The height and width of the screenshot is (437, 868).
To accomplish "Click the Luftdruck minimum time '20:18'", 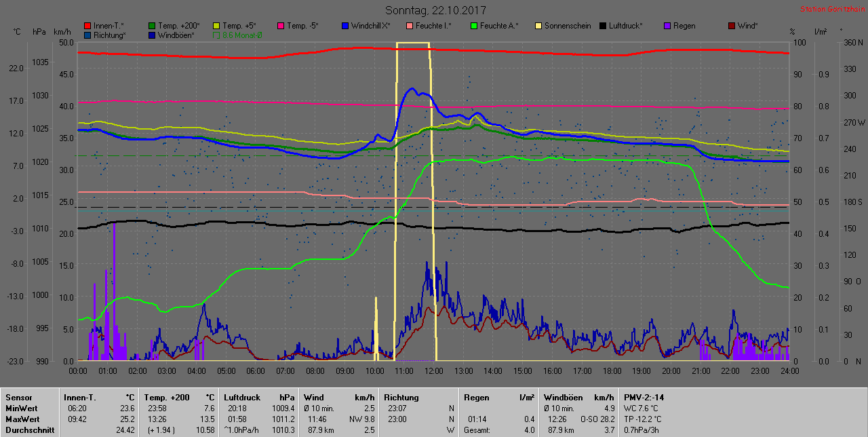I will tap(238, 407).
